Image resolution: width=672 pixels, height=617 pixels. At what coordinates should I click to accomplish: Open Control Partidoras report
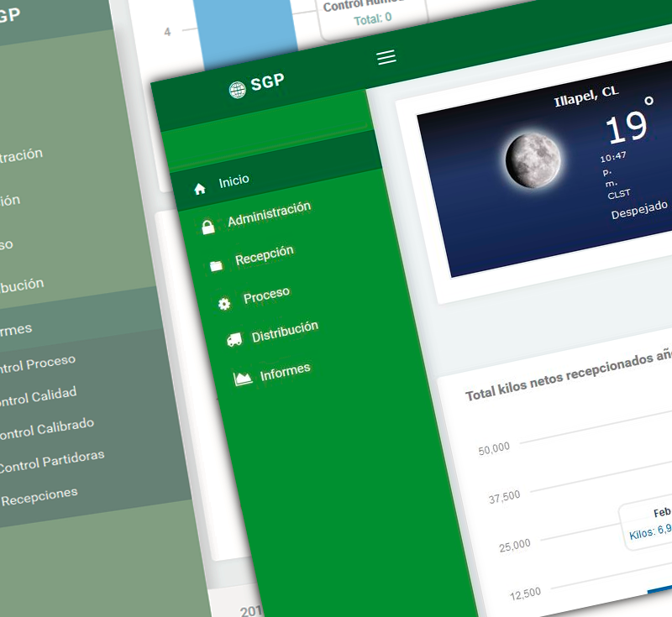[x=51, y=462]
